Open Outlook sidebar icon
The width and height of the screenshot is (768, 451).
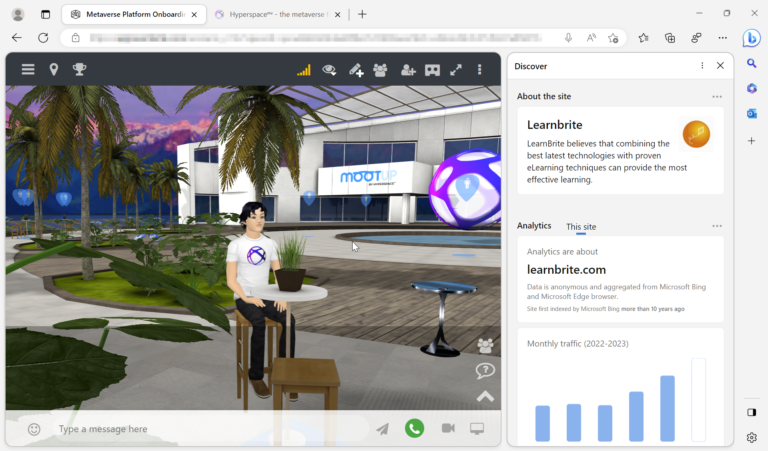point(752,114)
